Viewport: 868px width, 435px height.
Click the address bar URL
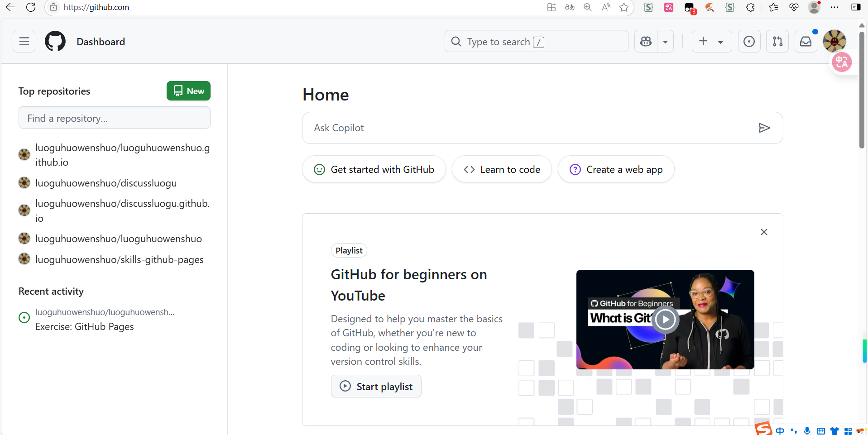96,7
